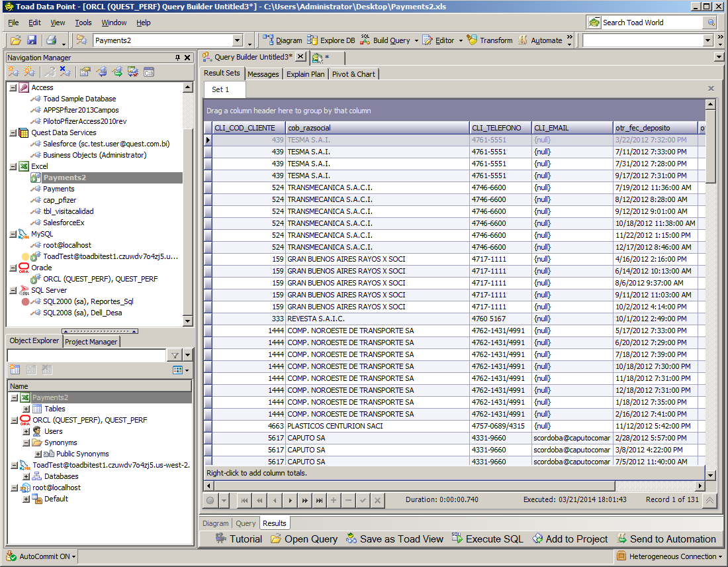
Task: Open the File menu
Action: [13, 23]
